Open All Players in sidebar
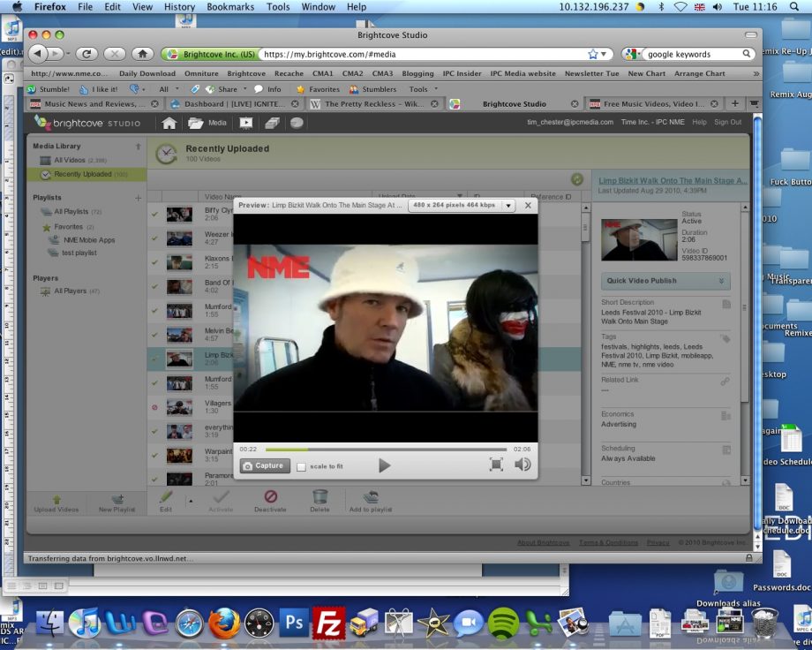 [70, 291]
